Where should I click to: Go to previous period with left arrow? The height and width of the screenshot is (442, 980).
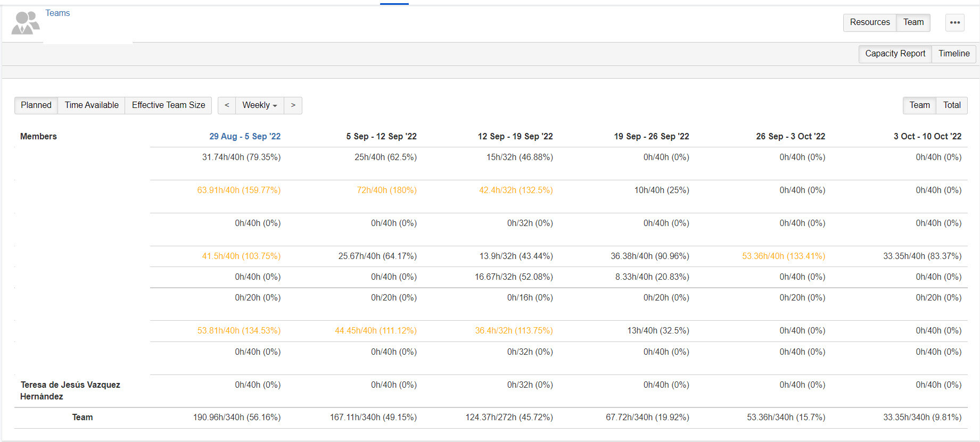227,105
